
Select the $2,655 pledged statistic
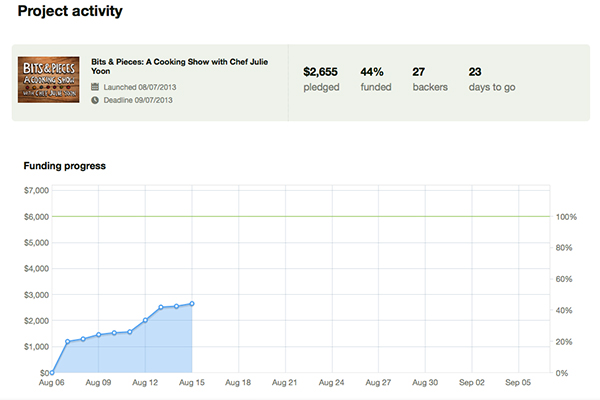point(320,72)
